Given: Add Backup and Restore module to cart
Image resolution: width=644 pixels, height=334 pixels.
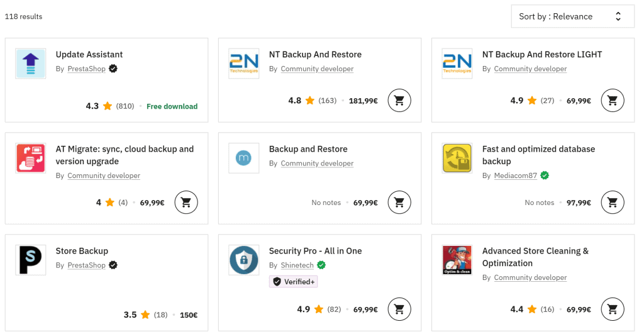Looking at the screenshot, I should click(399, 202).
